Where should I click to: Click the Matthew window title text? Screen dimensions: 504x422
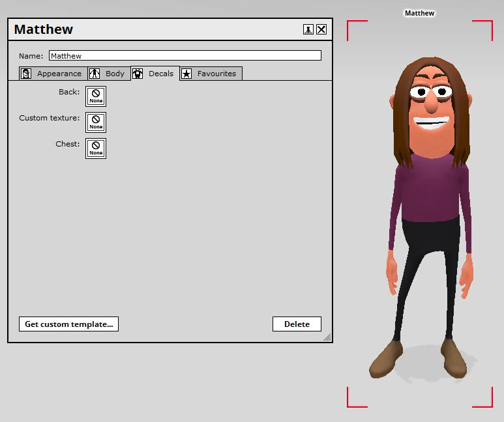[44, 29]
